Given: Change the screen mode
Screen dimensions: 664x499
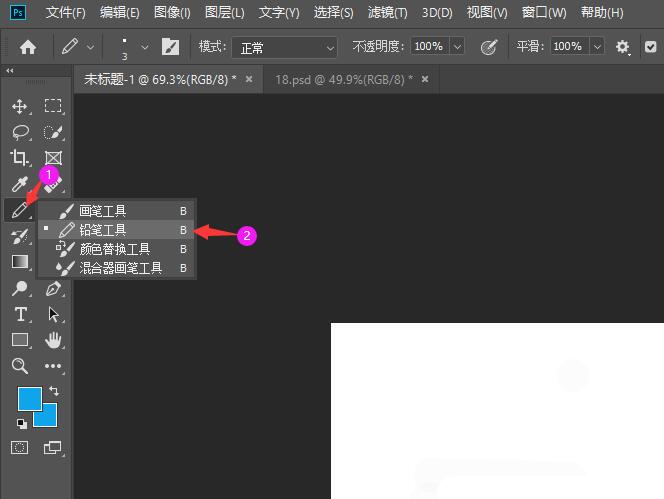Looking at the screenshot, I should coord(53,447).
